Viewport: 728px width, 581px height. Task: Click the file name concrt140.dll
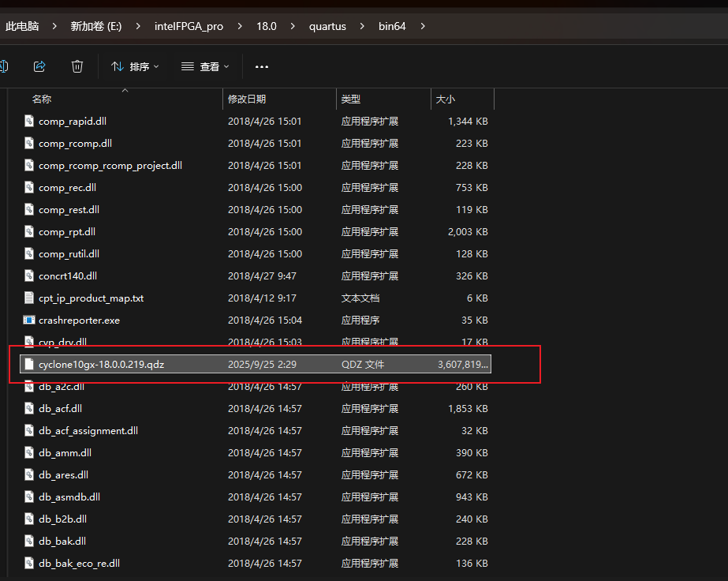tap(68, 276)
